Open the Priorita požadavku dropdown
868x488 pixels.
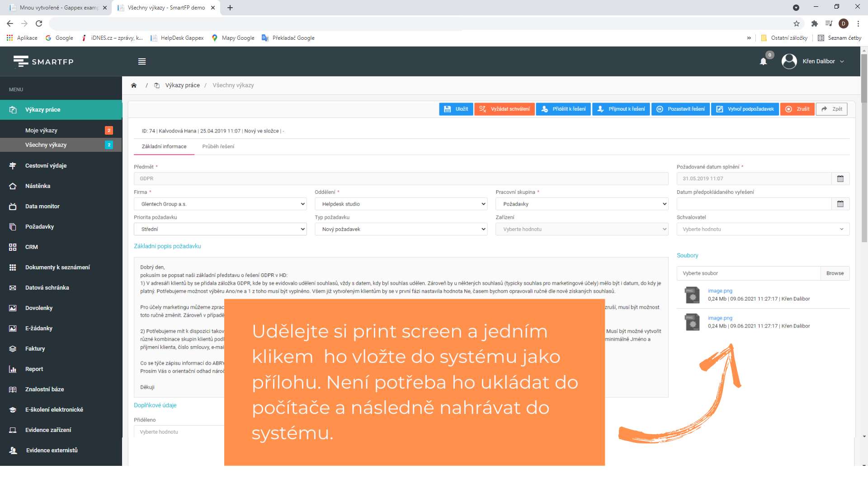(x=220, y=229)
